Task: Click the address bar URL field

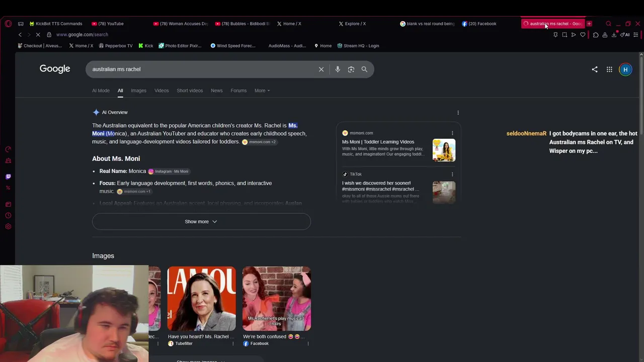Action: pyautogui.click(x=82, y=35)
